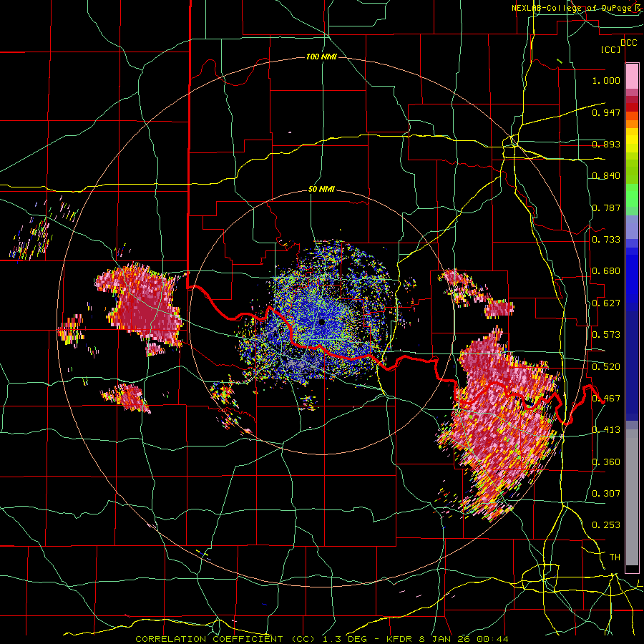Screen dimensions: 644x644
Task: Select the 0.947 scale value
Action: pos(606,112)
